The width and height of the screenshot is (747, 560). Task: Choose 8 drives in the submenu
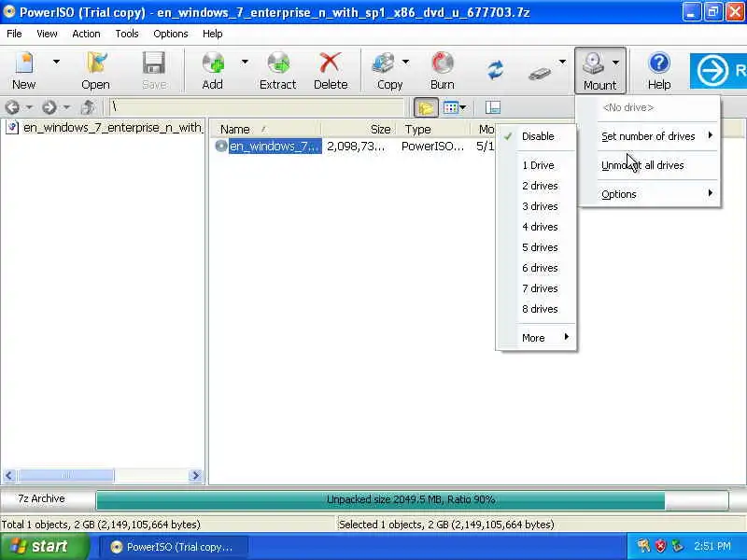tap(536, 309)
